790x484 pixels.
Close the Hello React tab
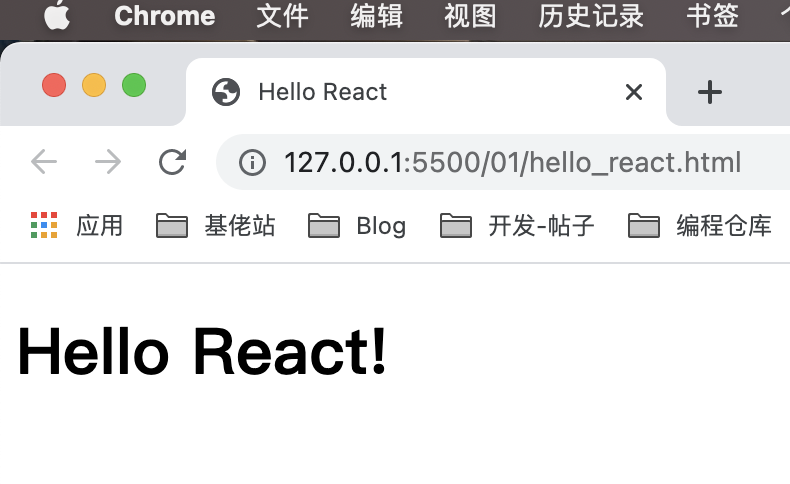pos(633,92)
